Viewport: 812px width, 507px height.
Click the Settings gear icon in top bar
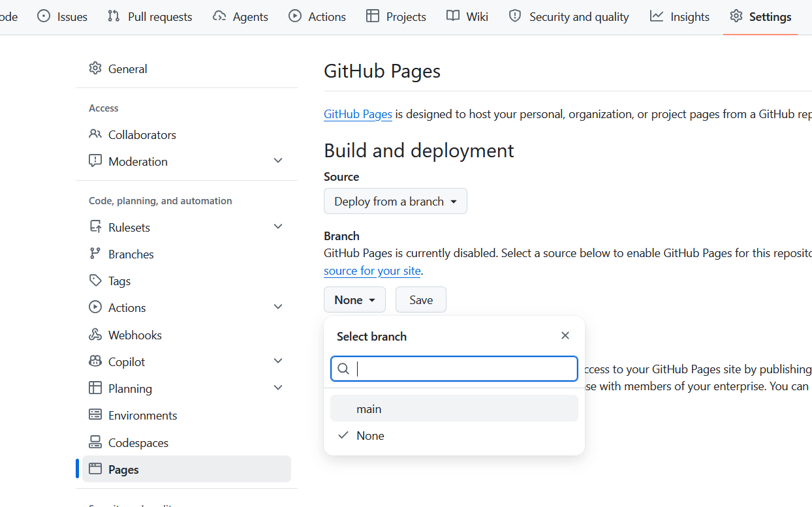coord(736,16)
